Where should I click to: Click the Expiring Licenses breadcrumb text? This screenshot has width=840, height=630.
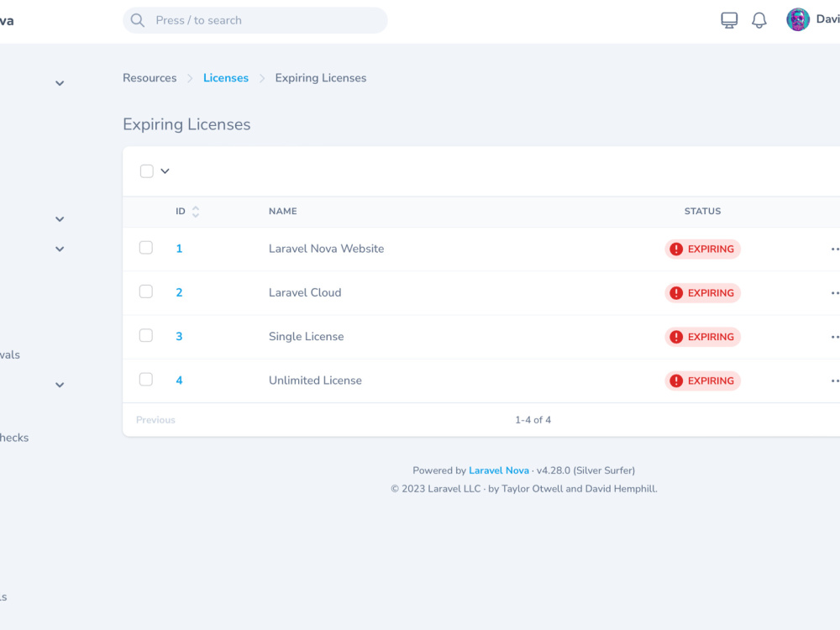pyautogui.click(x=320, y=77)
